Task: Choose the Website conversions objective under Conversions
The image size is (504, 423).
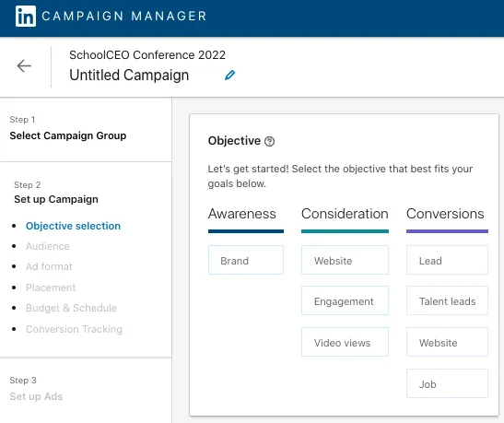Action: (447, 342)
